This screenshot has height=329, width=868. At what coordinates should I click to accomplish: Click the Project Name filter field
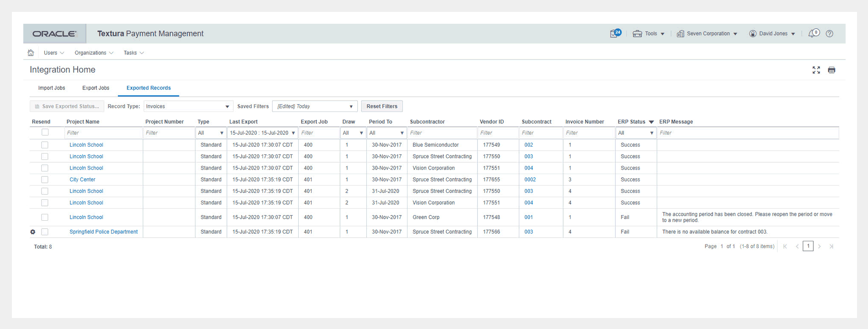point(104,133)
